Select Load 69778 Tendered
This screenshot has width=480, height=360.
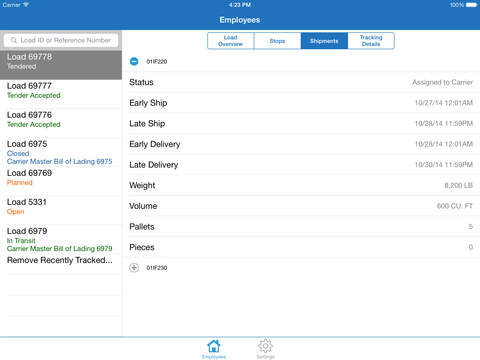click(x=61, y=65)
